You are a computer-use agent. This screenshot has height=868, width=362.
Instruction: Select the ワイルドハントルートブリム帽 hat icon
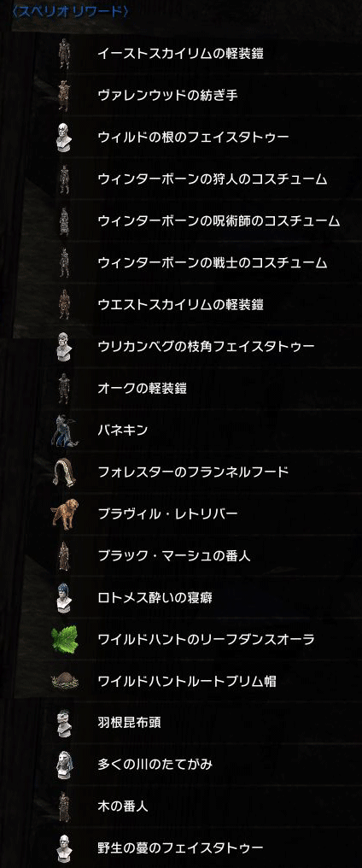tap(65, 681)
